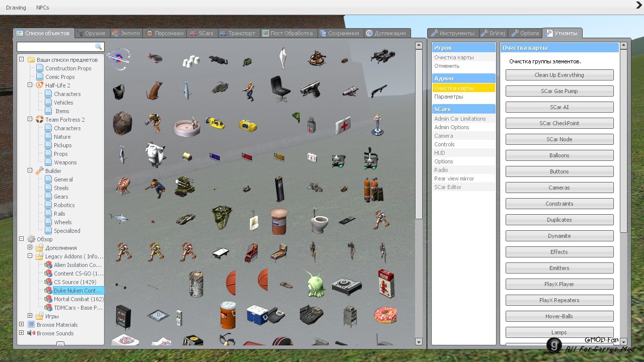Choose the red and white box prop
This screenshot has width=644, height=362.
(x=386, y=283)
